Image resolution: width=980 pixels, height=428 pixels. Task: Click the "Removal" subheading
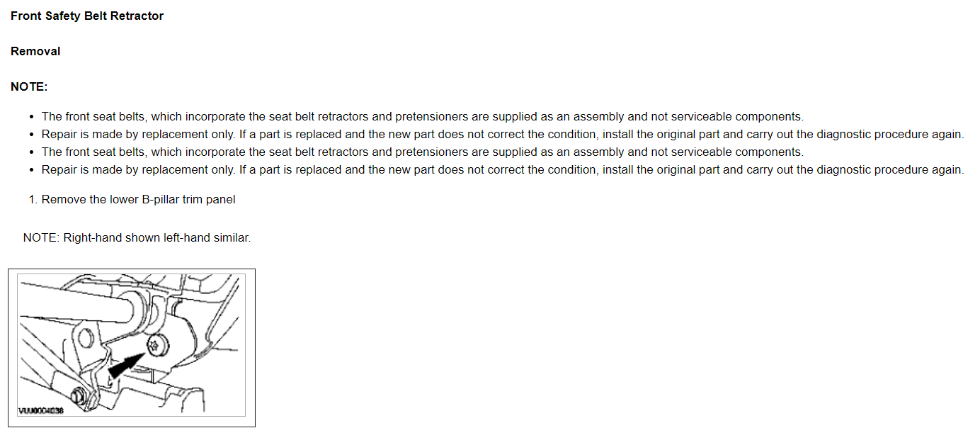(x=35, y=51)
